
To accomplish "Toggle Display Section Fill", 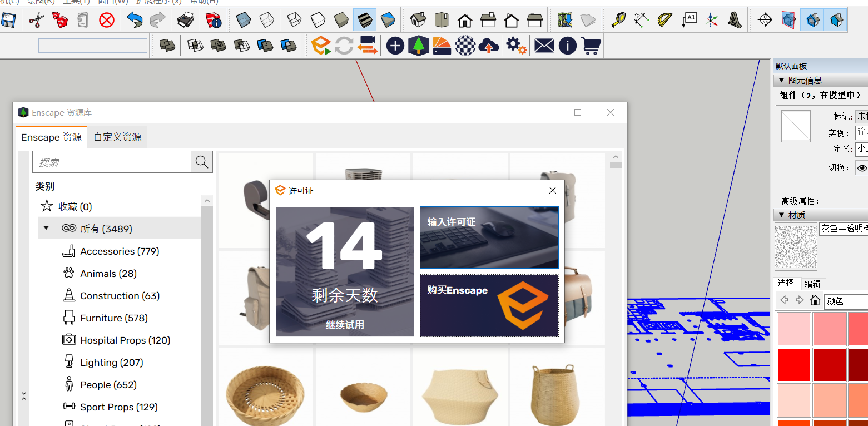I will [x=835, y=21].
